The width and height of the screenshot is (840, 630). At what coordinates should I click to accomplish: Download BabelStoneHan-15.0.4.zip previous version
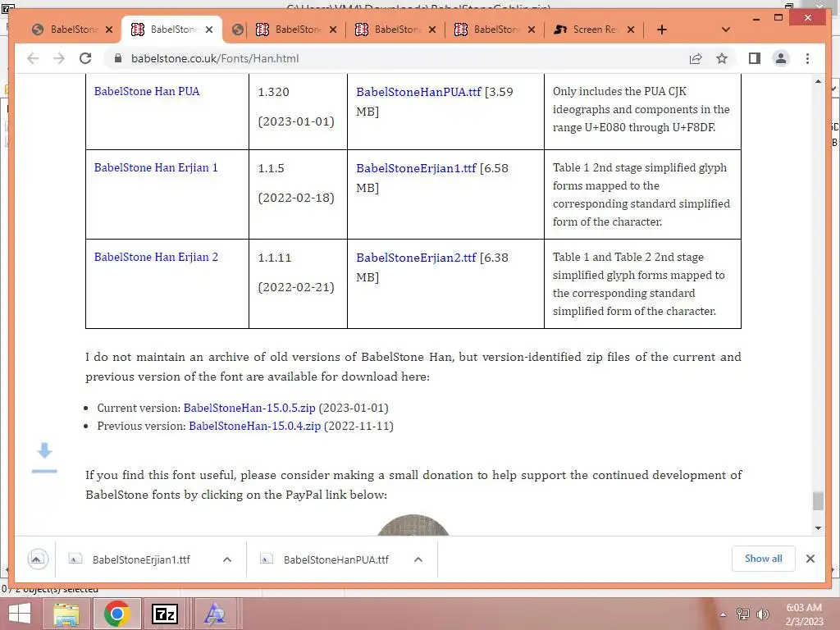(x=254, y=426)
